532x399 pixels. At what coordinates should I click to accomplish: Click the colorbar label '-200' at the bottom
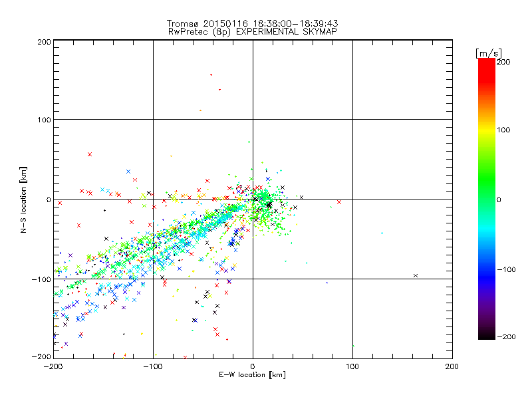(506, 336)
